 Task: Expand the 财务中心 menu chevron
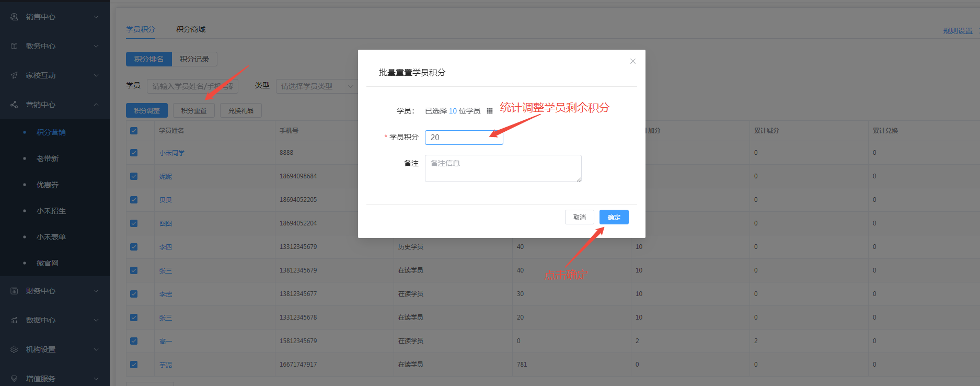pyautogui.click(x=96, y=291)
